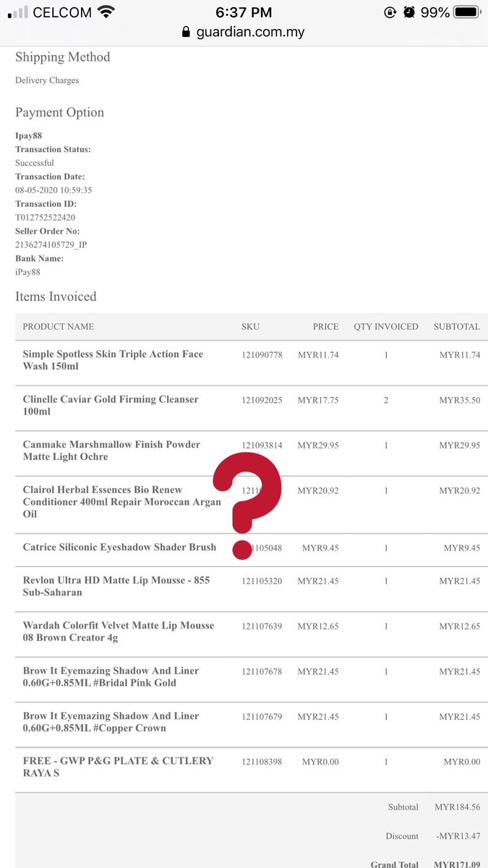Tap the subtotal amount MYR184.56
Viewport: 488px width, 868px height.
point(458,807)
